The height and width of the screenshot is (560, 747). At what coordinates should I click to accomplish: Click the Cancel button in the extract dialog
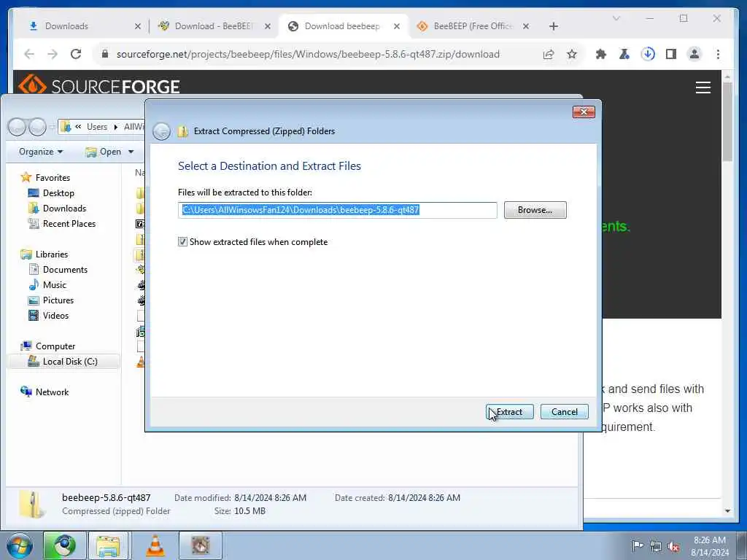[565, 412]
